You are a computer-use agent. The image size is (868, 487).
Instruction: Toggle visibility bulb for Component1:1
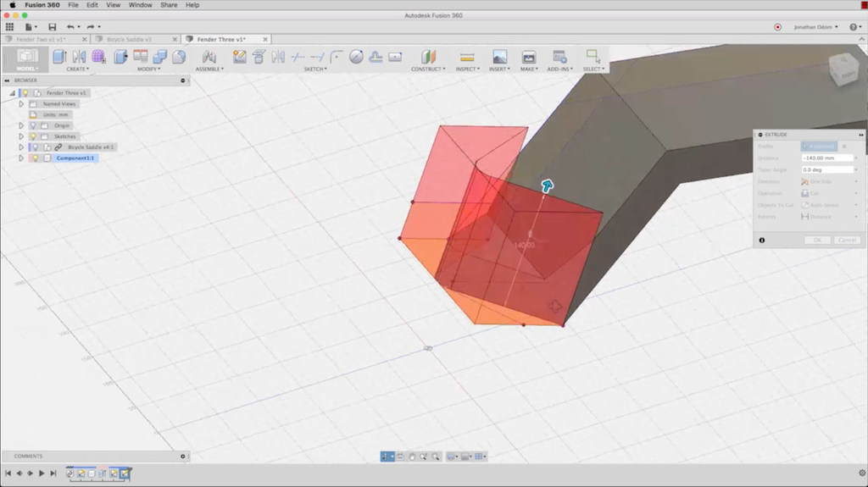tap(35, 158)
